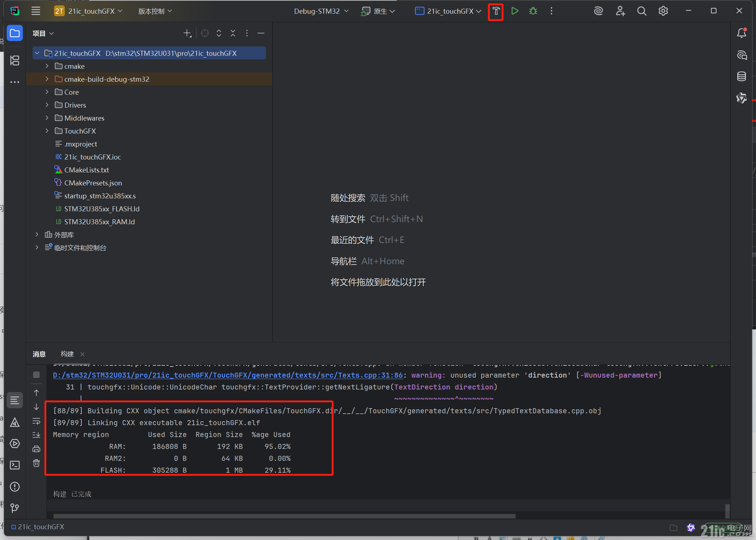
Task: Open Services tool window icon
Action: point(15,444)
